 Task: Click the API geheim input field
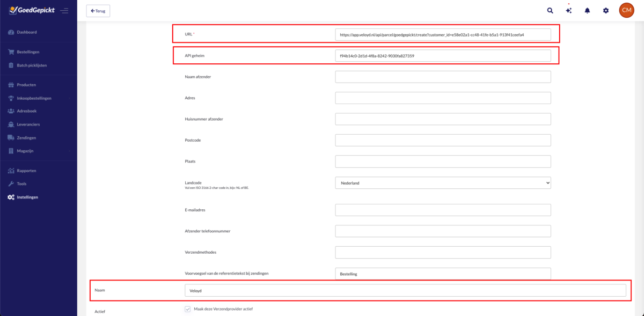pos(443,56)
